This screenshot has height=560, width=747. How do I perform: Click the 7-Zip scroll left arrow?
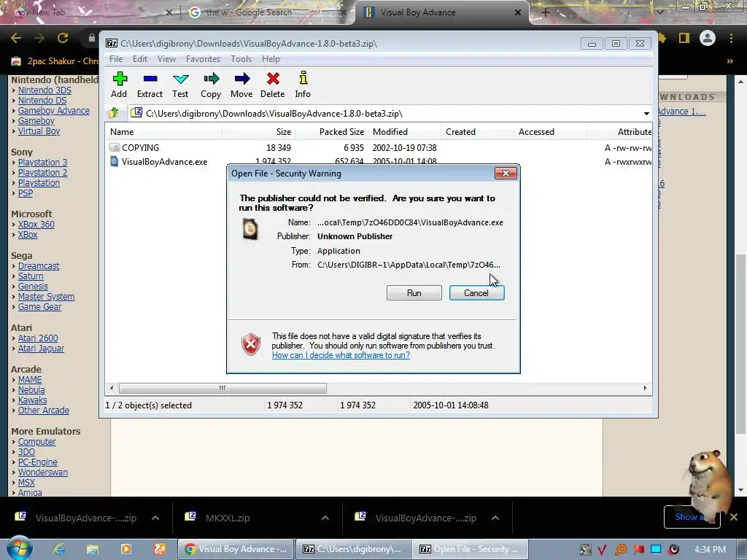[x=112, y=388]
